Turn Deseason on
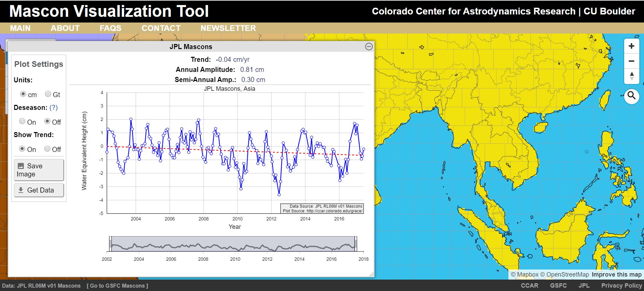644x291 pixels. coord(22,121)
